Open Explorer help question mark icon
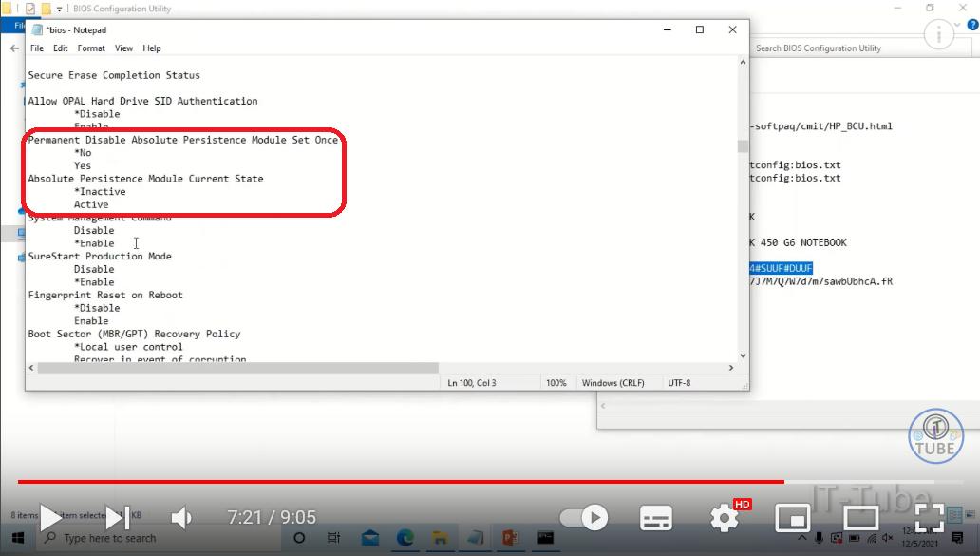 972,25
